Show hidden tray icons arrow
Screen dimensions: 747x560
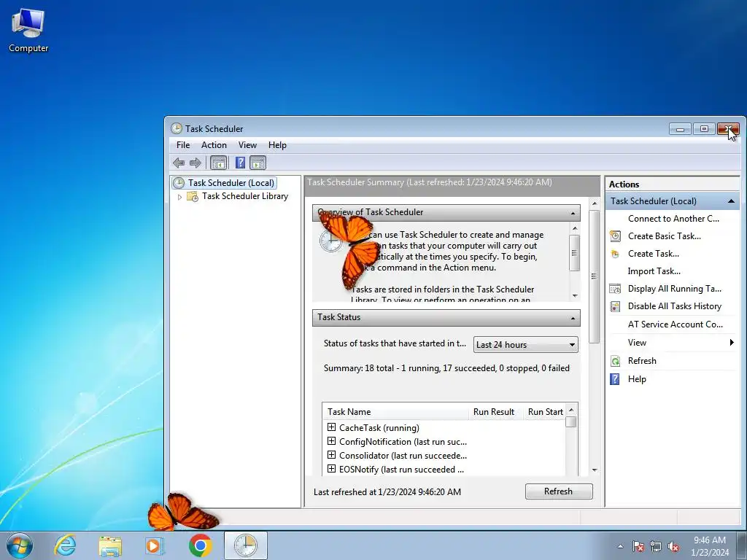coord(620,546)
